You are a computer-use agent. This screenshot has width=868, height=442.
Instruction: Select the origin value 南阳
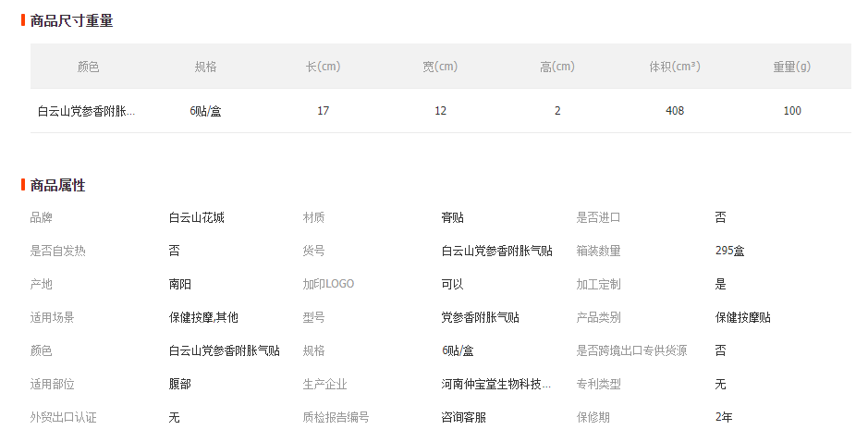tap(180, 284)
